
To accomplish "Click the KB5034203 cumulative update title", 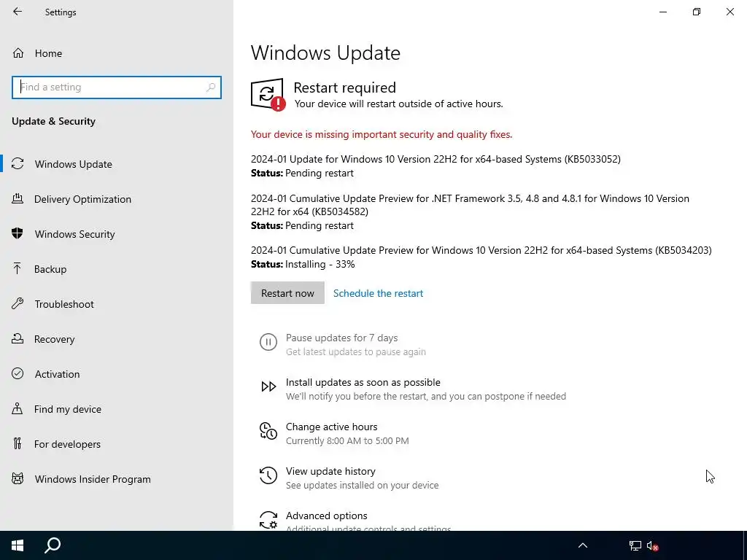I will click(481, 250).
